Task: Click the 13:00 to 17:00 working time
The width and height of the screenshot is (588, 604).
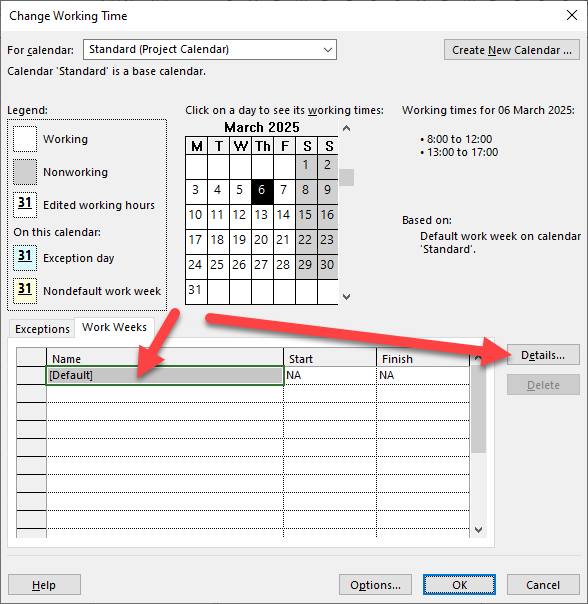Action: 462,152
